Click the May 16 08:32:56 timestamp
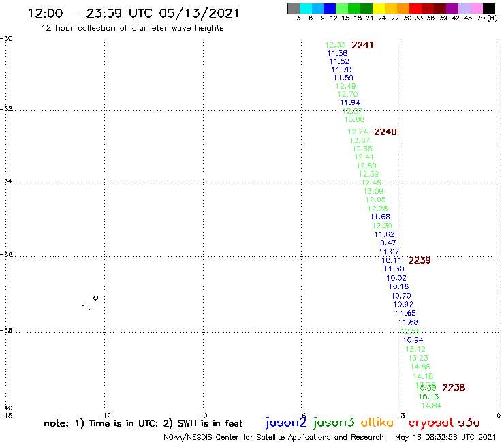This screenshot has width=504, height=443. [445, 437]
